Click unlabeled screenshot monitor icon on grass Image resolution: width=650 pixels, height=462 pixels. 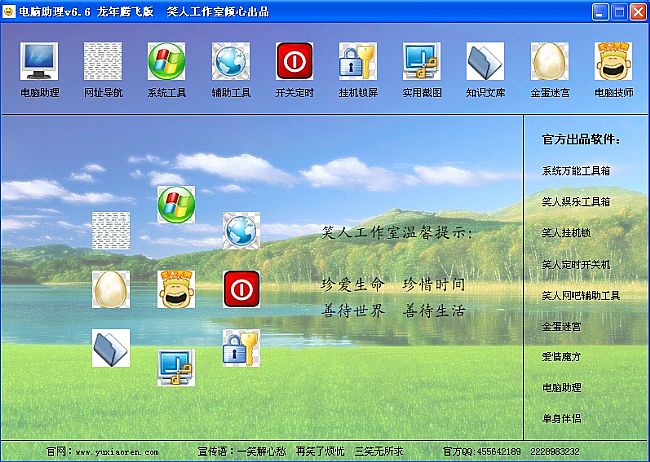[x=176, y=367]
